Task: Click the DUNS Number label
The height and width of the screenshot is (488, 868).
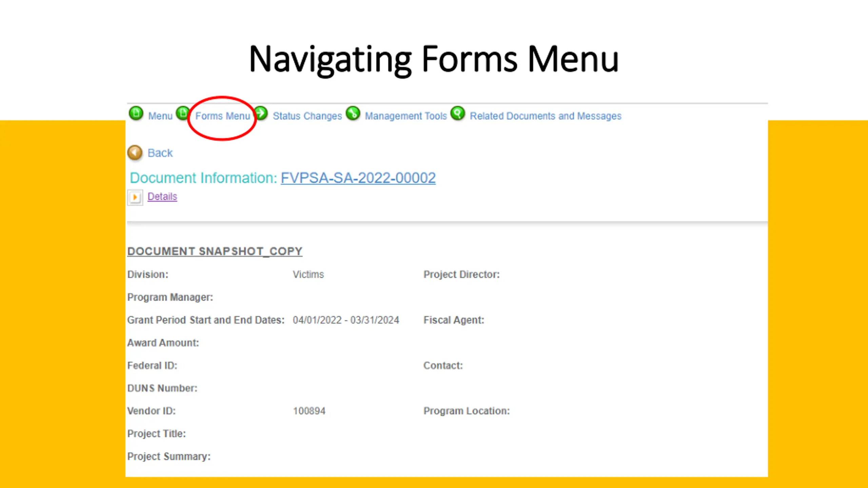Action: point(162,388)
